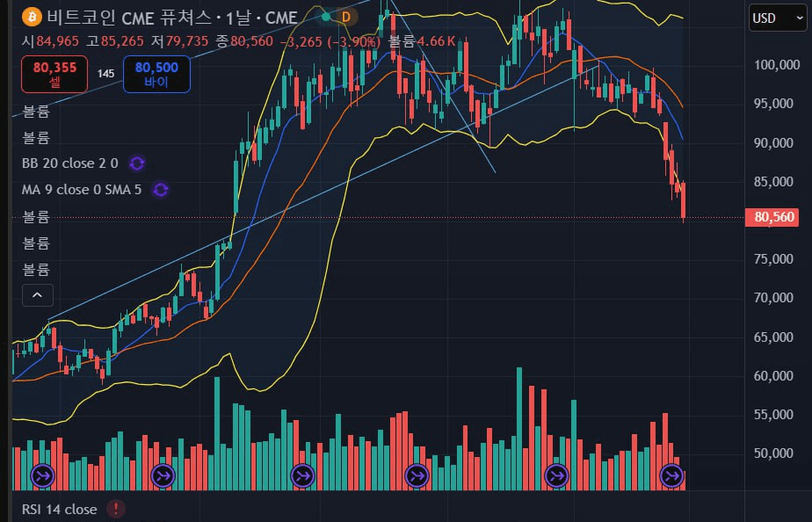The width and height of the screenshot is (812, 522).
Task: Click the purple refresh icon beside BB 20 close
Action: 137,163
